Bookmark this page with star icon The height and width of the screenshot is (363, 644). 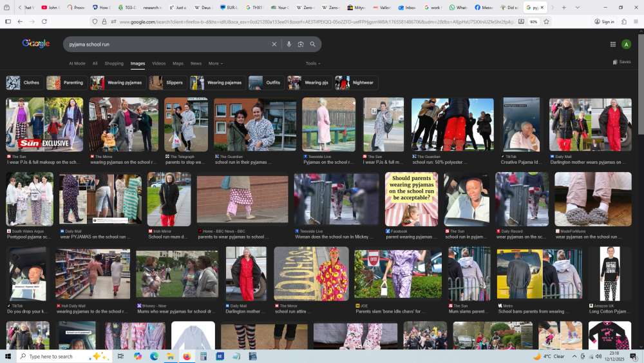(546, 21)
